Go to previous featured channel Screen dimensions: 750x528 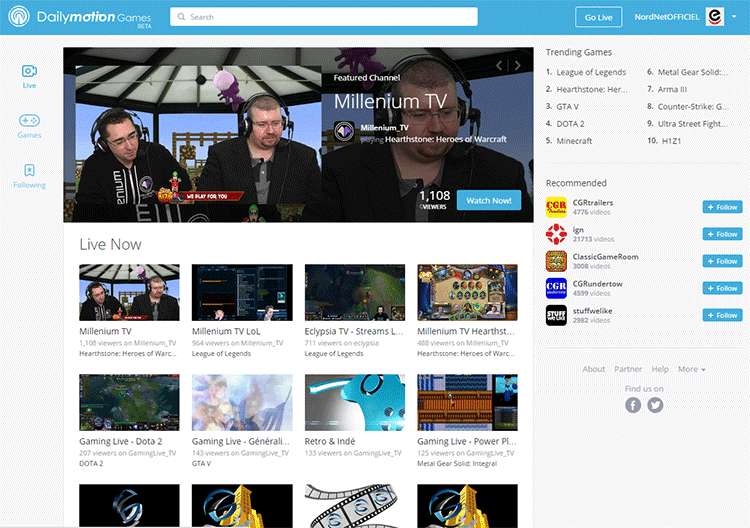point(499,66)
